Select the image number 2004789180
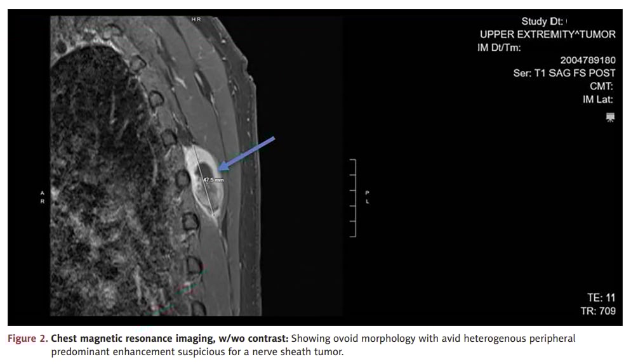Screen dimensions: 631x364 [x=587, y=60]
